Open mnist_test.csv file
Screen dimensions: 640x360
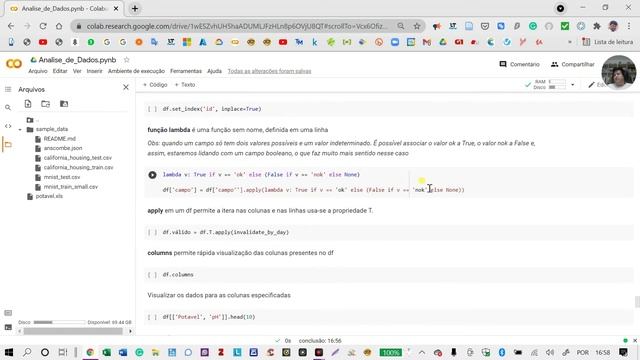tap(62, 177)
